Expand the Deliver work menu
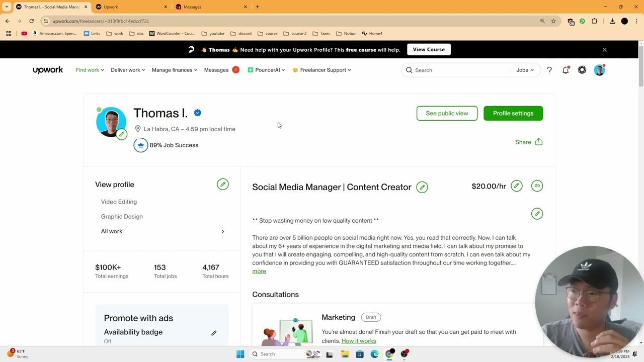The image size is (644, 362). click(128, 70)
